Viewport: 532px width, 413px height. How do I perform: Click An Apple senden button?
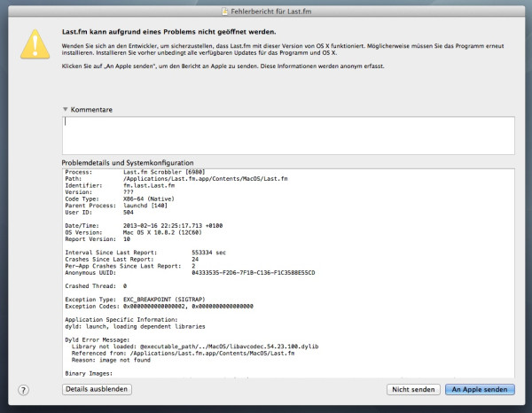click(480, 390)
